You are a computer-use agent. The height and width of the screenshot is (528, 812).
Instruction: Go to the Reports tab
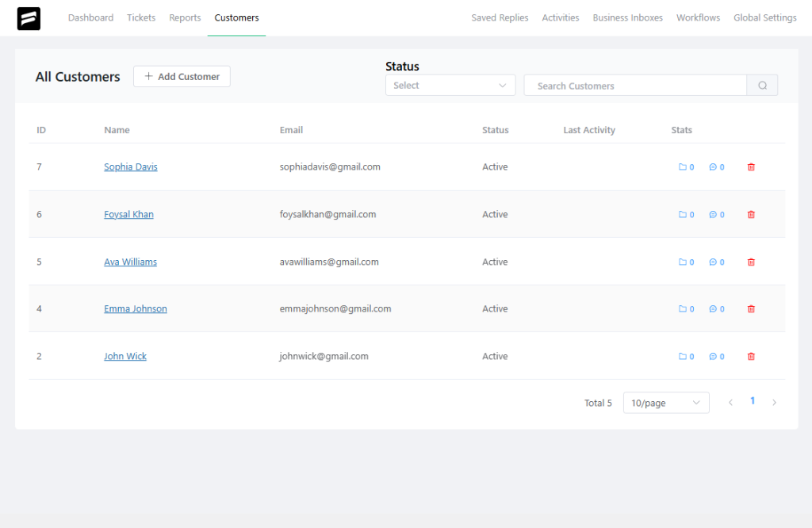pyautogui.click(x=185, y=17)
